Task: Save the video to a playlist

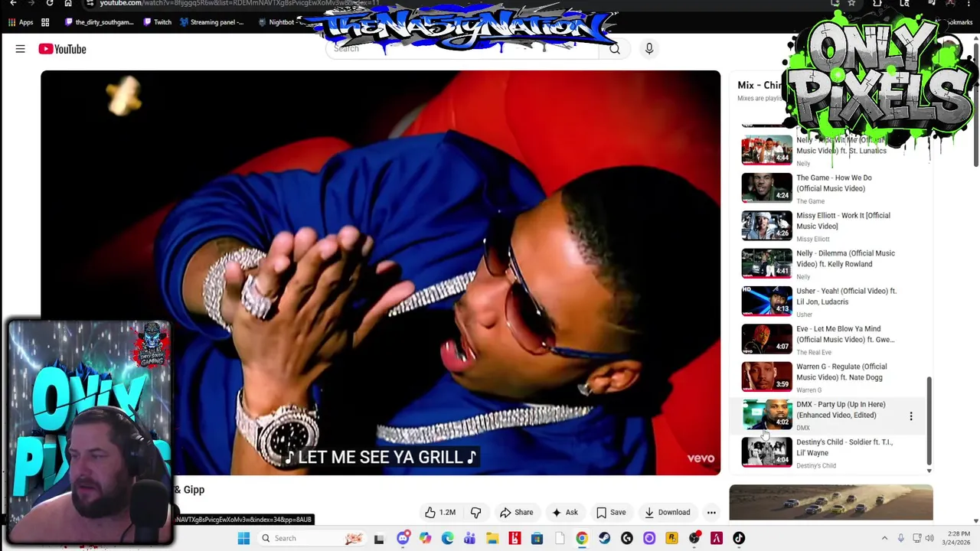Action: click(x=611, y=512)
